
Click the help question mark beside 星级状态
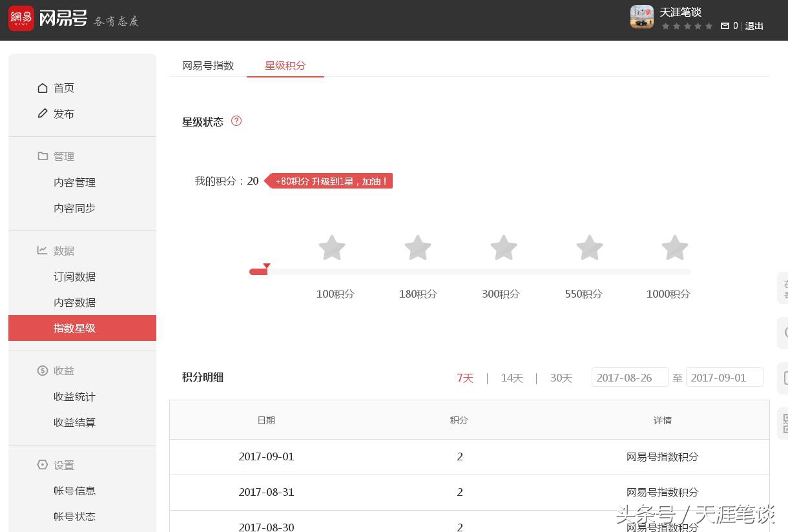pyautogui.click(x=236, y=121)
